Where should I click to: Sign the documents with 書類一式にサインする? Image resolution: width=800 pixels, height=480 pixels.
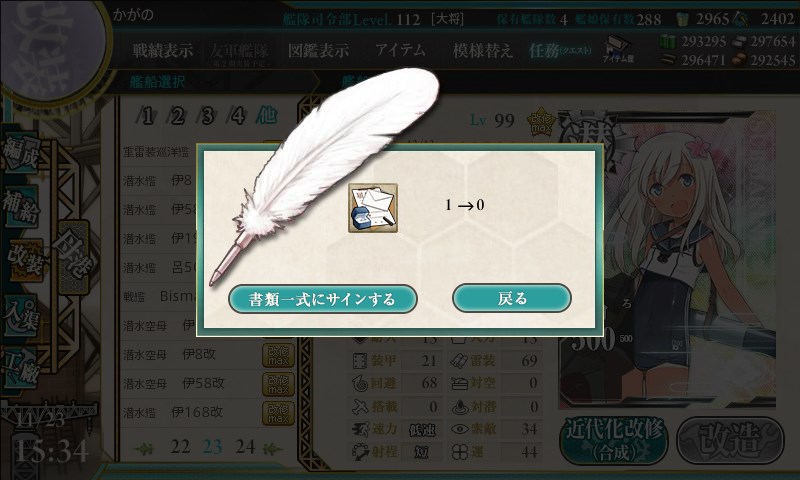tap(322, 299)
